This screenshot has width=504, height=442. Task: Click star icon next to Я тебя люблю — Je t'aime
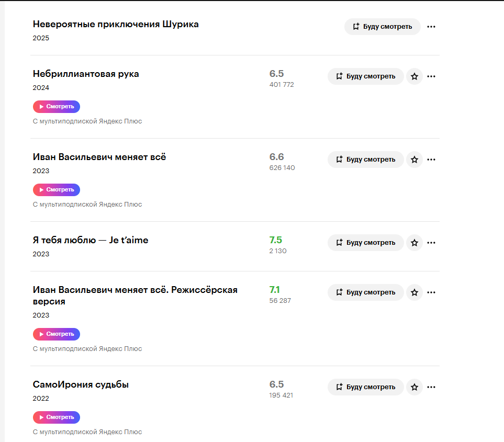pos(415,243)
